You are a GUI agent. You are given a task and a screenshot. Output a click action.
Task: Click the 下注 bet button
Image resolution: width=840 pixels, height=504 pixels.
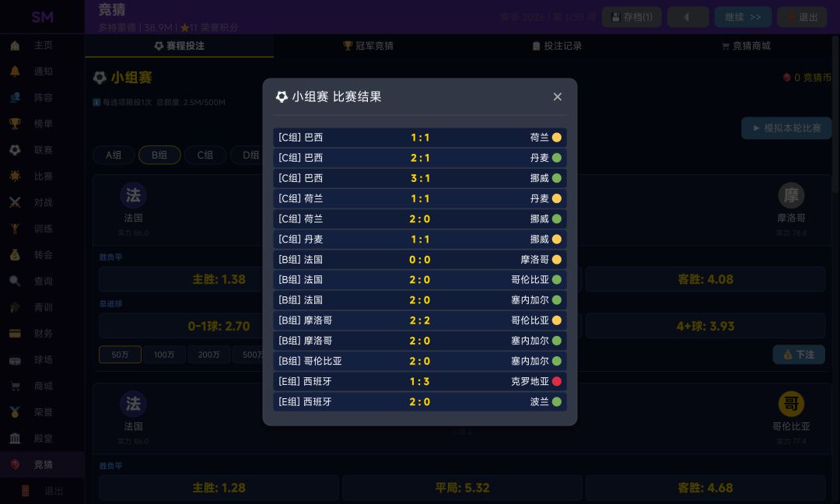click(799, 355)
